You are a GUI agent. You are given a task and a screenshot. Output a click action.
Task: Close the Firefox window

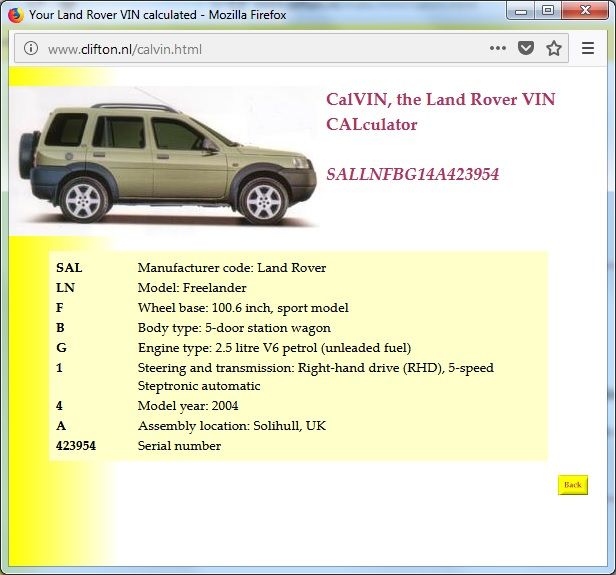[585, 10]
